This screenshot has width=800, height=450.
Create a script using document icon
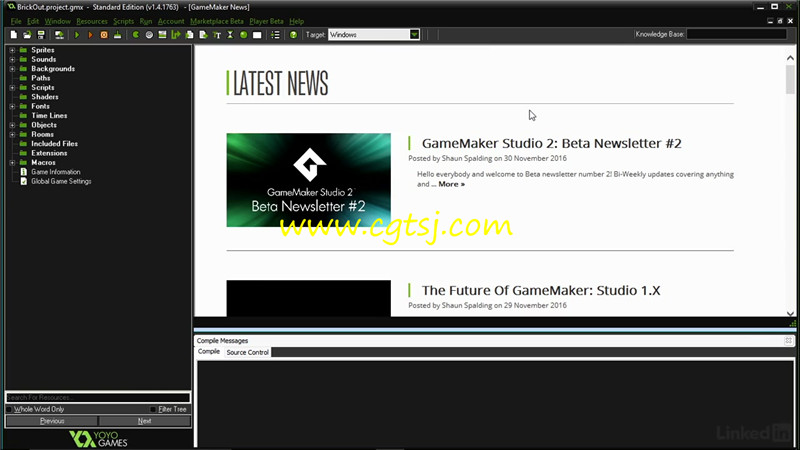190,35
